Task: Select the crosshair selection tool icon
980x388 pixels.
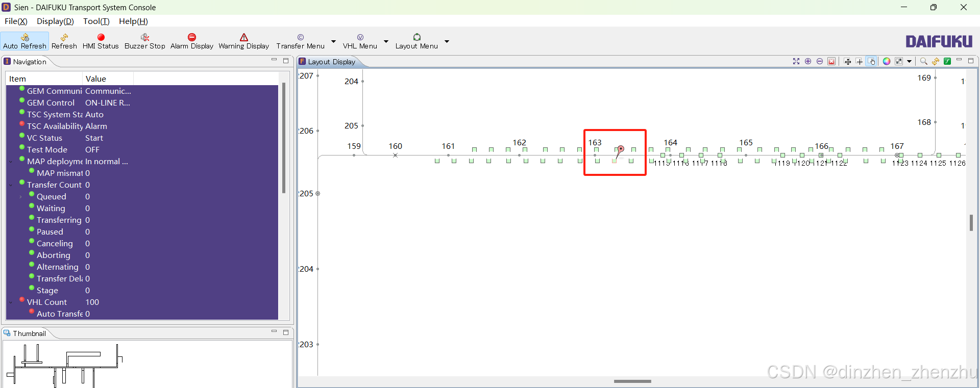Action: (x=860, y=61)
